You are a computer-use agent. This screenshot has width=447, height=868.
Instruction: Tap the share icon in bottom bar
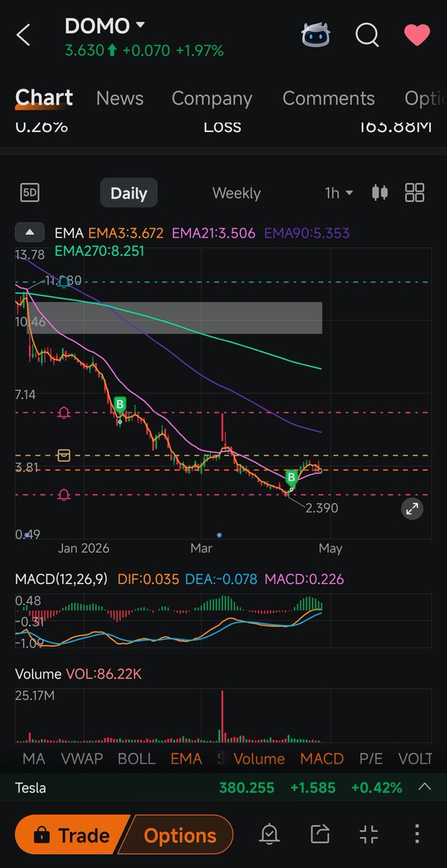tap(320, 835)
